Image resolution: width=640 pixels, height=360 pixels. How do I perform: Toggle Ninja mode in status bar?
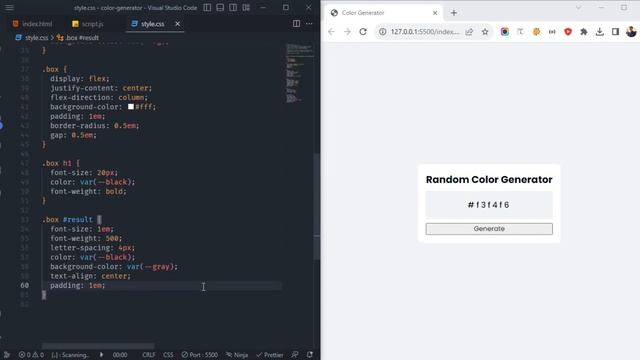(x=237, y=355)
